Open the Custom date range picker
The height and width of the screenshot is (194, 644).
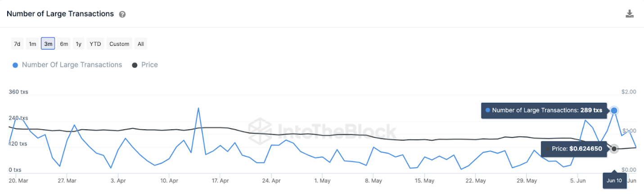coord(119,44)
